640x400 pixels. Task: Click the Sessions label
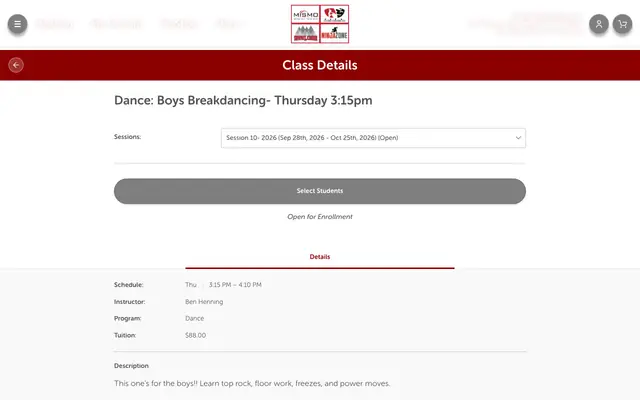pyautogui.click(x=127, y=137)
